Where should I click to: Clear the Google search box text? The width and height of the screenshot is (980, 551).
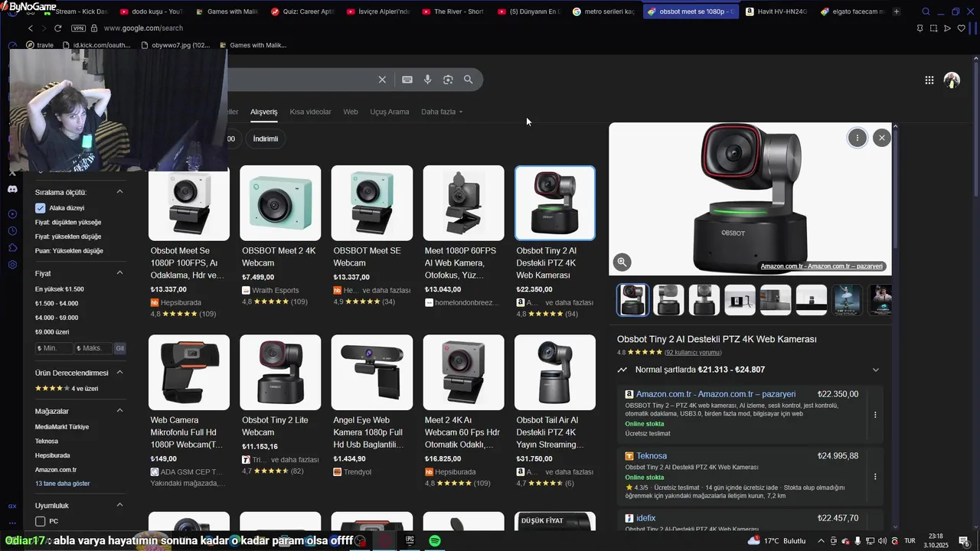click(382, 80)
